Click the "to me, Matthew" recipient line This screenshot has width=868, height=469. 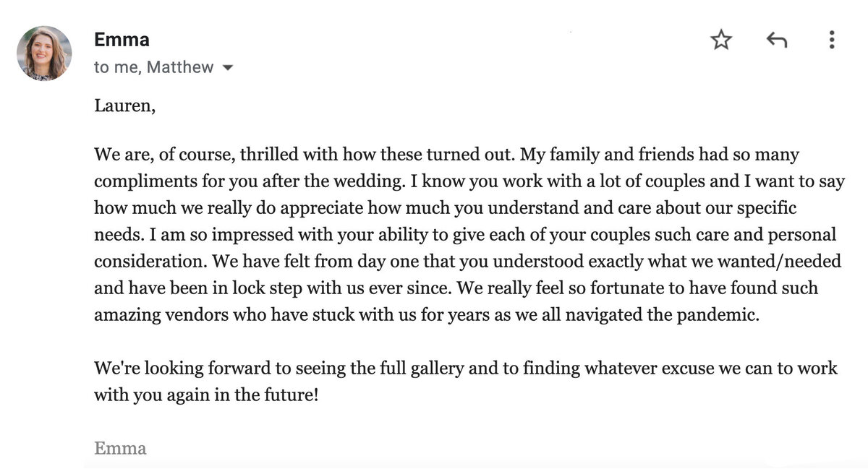click(x=153, y=67)
